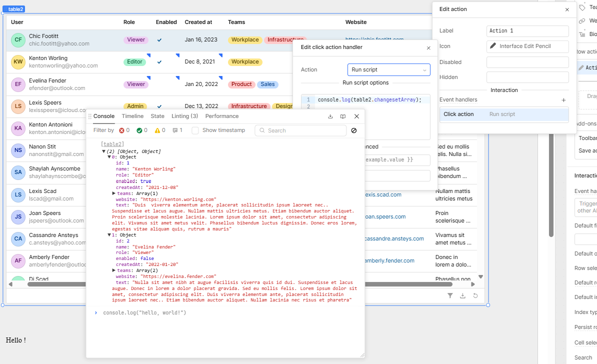Click script editor line 1 code
Screen dimensions: 597x364
(x=369, y=100)
